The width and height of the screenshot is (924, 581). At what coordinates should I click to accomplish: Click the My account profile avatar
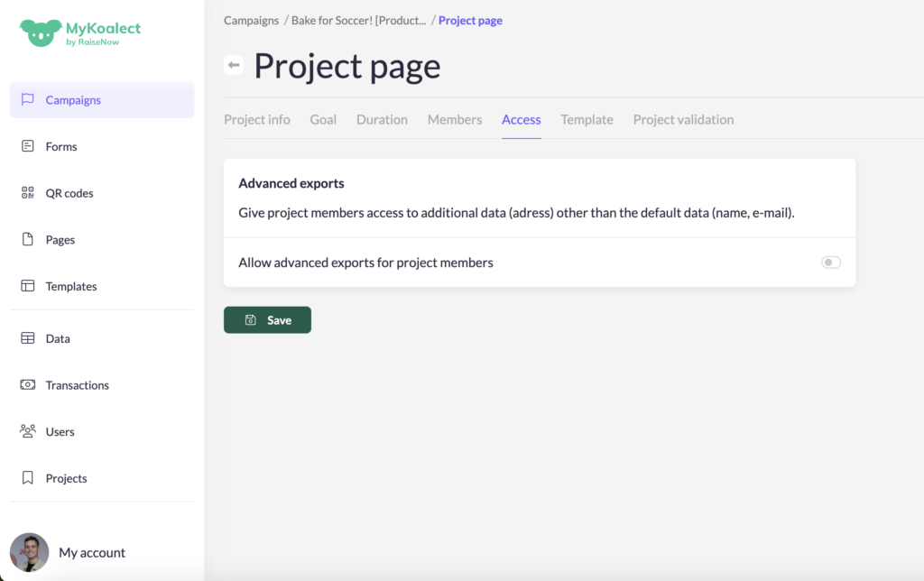(x=30, y=552)
